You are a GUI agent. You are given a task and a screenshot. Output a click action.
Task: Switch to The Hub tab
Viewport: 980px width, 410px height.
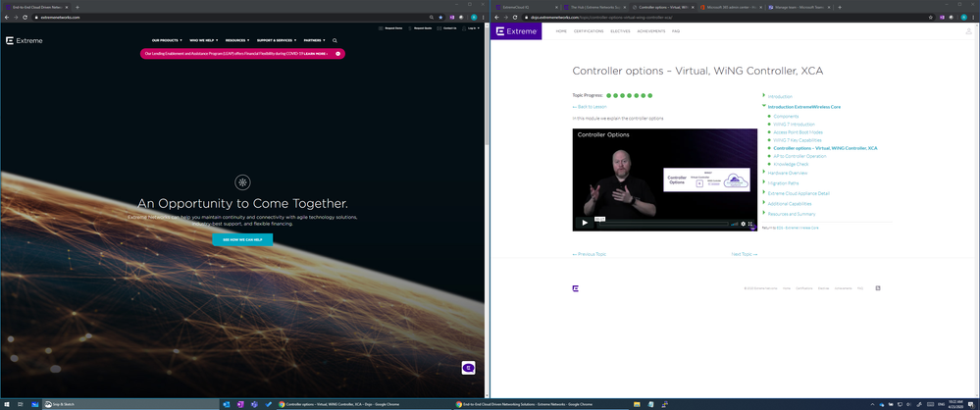point(593,7)
